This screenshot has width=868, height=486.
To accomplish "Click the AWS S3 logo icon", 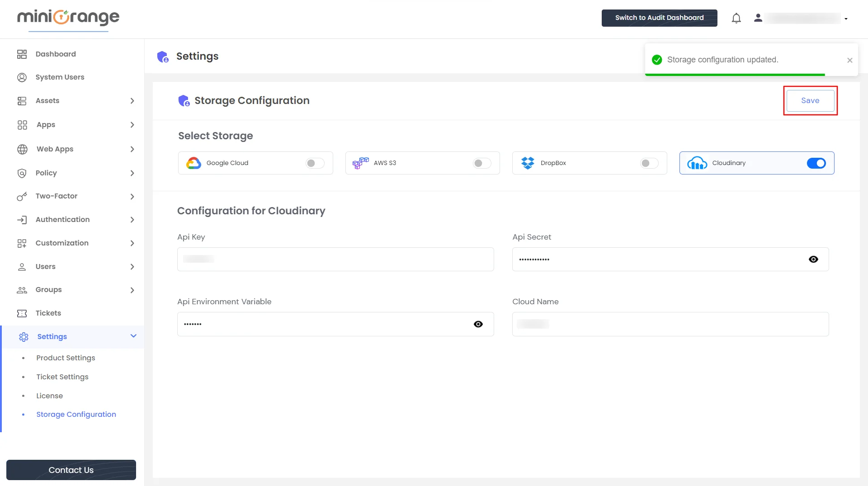I will click(360, 163).
